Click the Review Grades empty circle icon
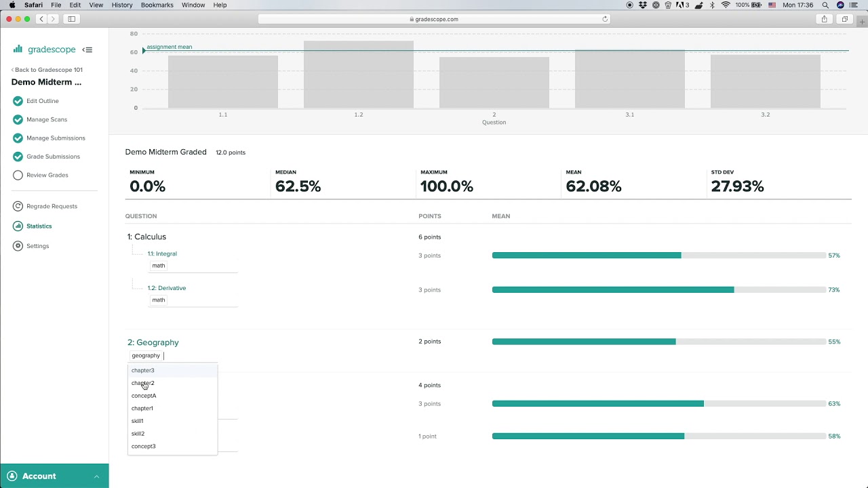This screenshot has height=488, width=868. [x=18, y=175]
